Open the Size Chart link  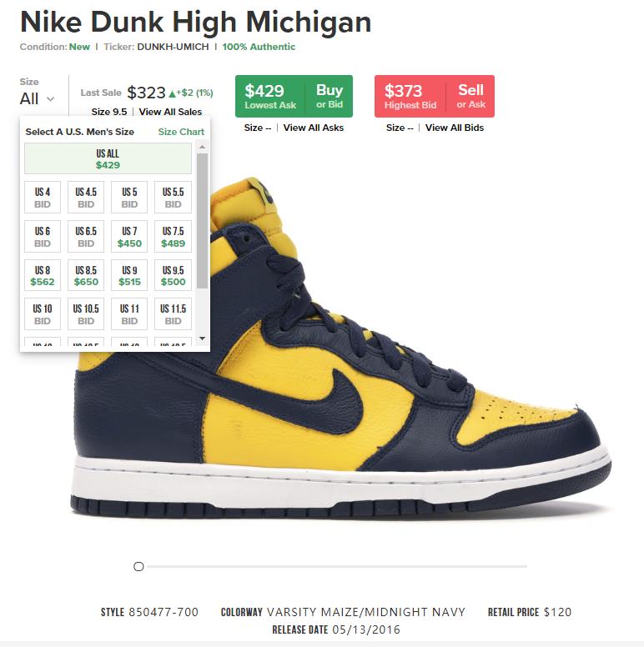click(x=181, y=132)
